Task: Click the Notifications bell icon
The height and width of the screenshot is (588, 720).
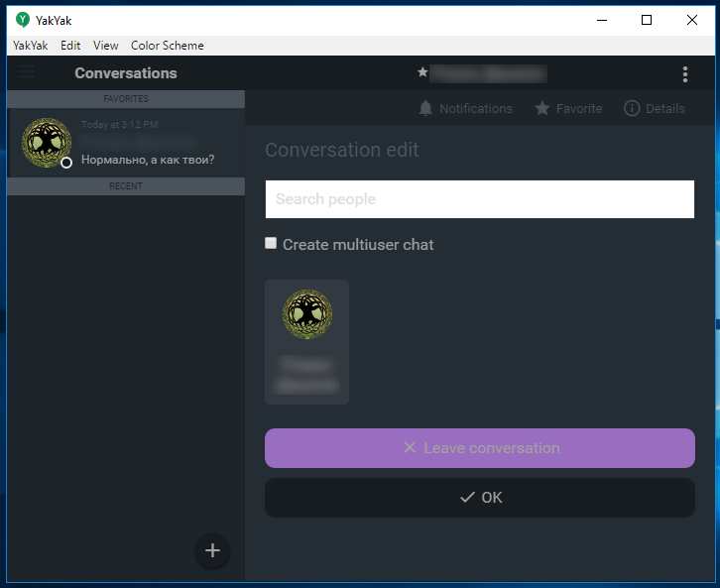Action: (426, 108)
